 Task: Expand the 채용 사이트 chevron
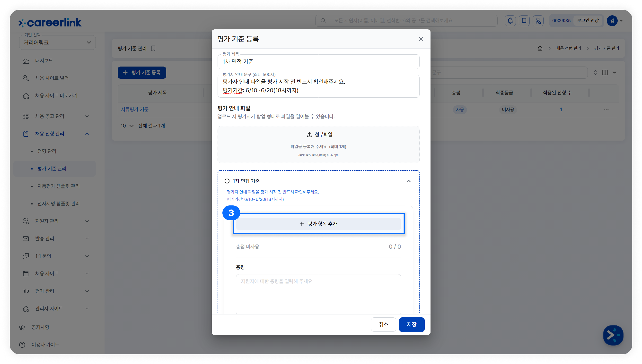[87, 274]
